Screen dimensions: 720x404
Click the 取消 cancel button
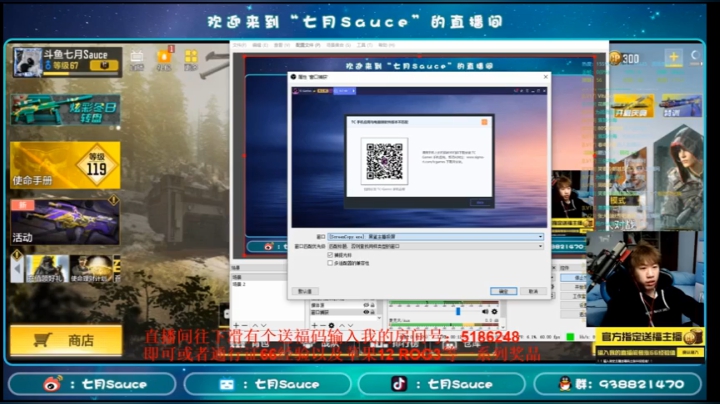click(533, 291)
